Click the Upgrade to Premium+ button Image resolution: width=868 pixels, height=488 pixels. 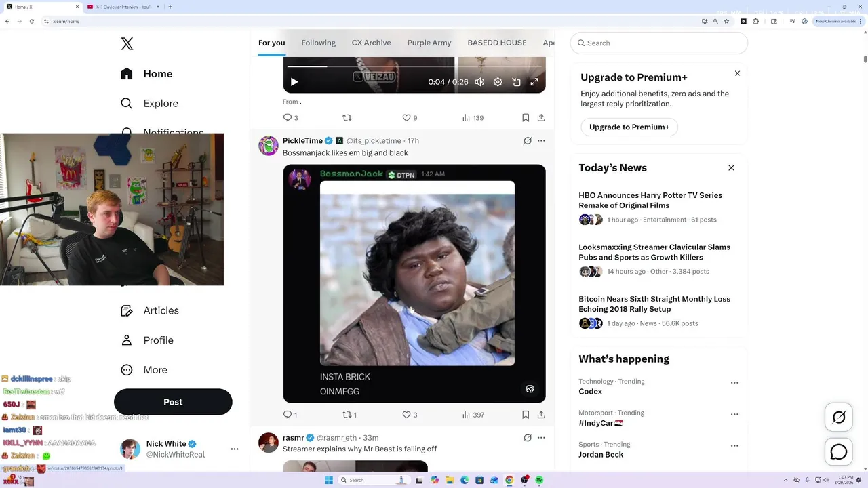[x=629, y=127]
